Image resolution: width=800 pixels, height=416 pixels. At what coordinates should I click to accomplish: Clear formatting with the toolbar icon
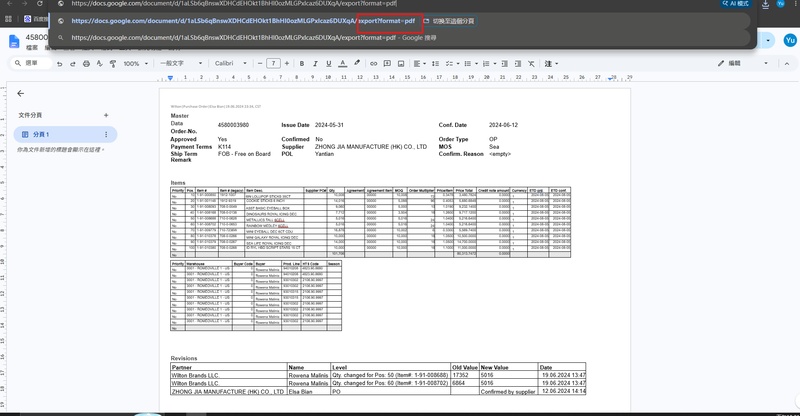tap(531, 63)
